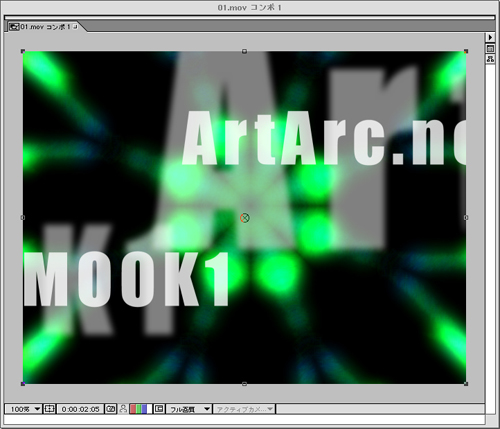Toggle the red channel display

click(x=133, y=409)
